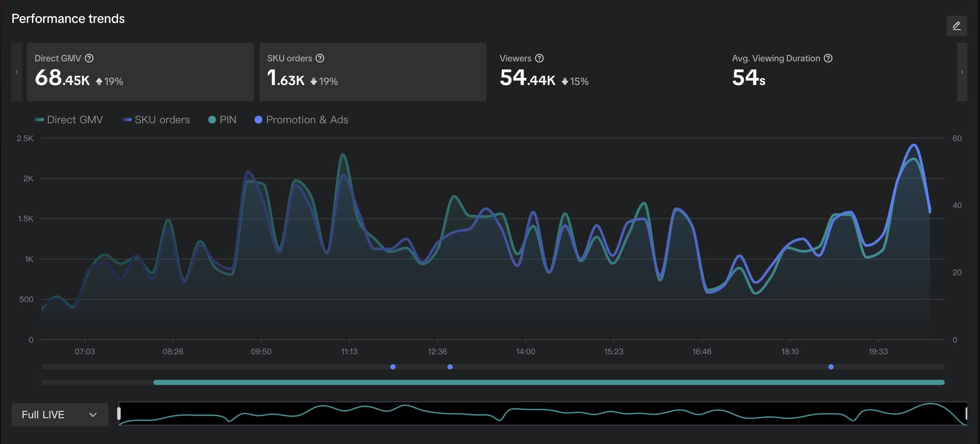Image resolution: width=980 pixels, height=444 pixels.
Task: Open Avg. Viewing Duration help icon
Action: [x=828, y=58]
